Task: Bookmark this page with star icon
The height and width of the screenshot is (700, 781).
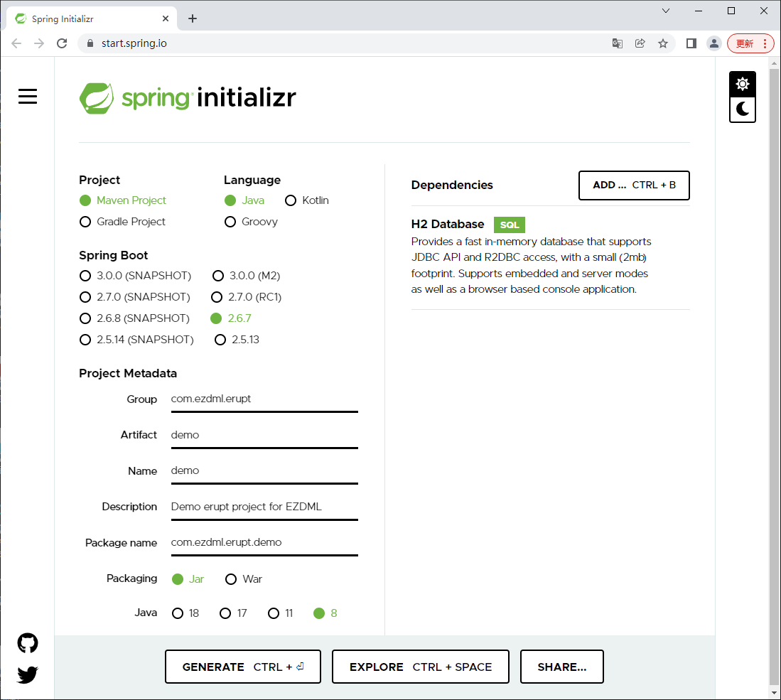Action: click(663, 43)
